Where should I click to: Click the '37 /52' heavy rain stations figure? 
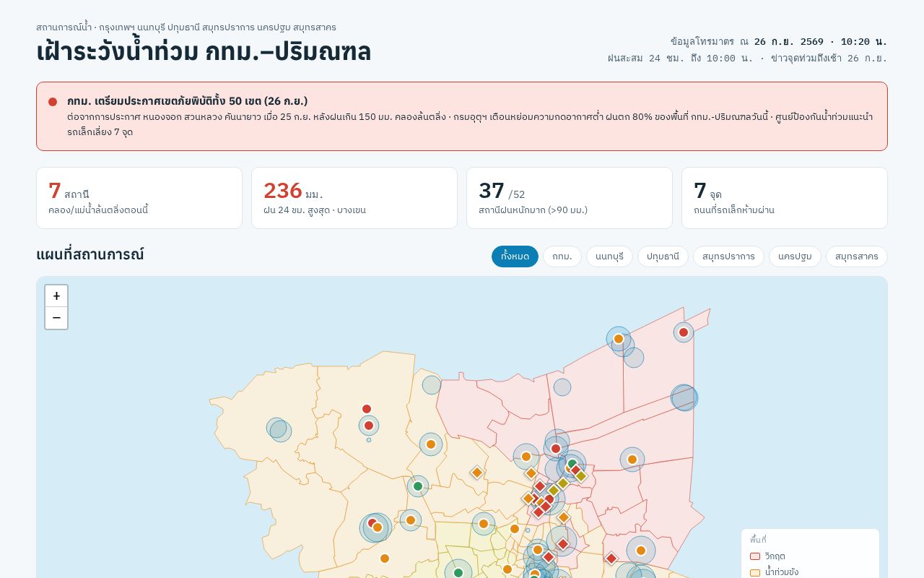[502, 191]
